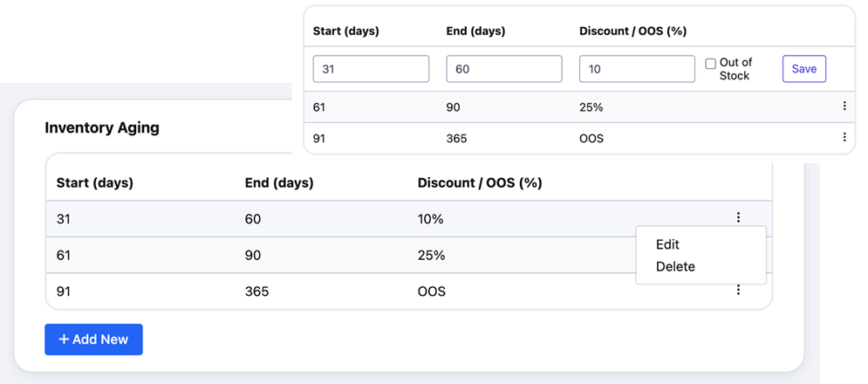Click End (days) header in Inventory Aging table

[x=279, y=183]
